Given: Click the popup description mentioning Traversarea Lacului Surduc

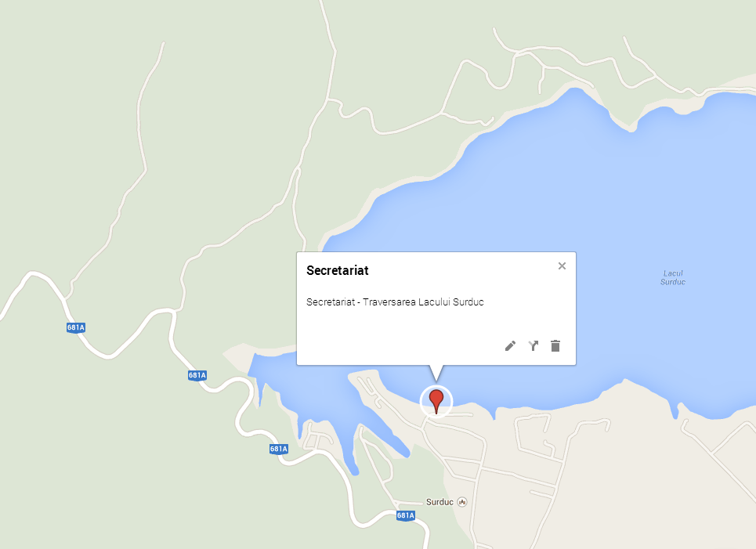Looking at the screenshot, I should 395,302.
